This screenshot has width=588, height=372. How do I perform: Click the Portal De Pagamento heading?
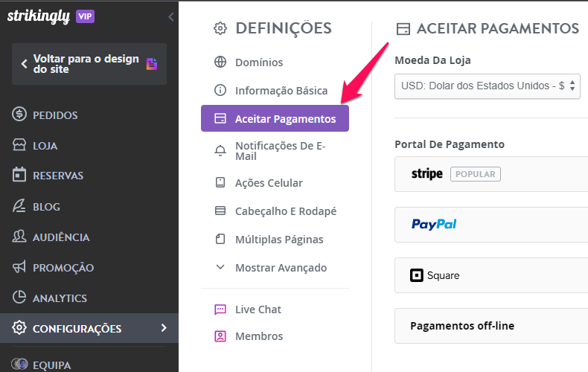tap(450, 144)
